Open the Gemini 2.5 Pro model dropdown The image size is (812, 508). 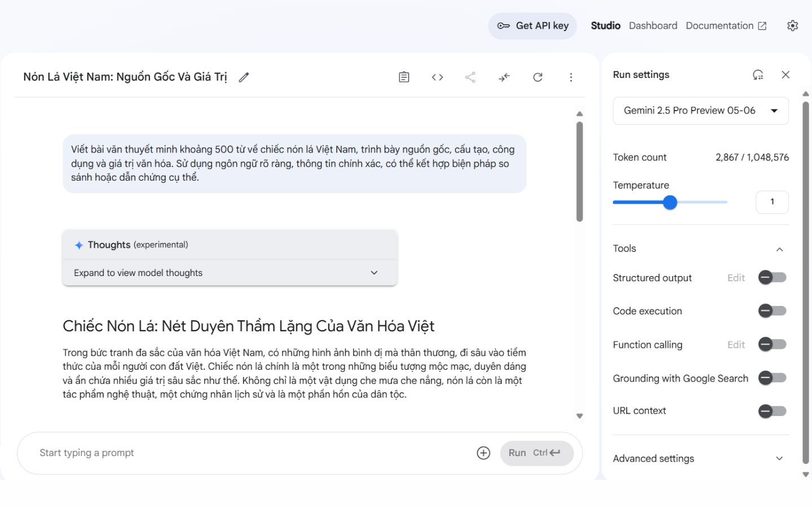(x=700, y=111)
